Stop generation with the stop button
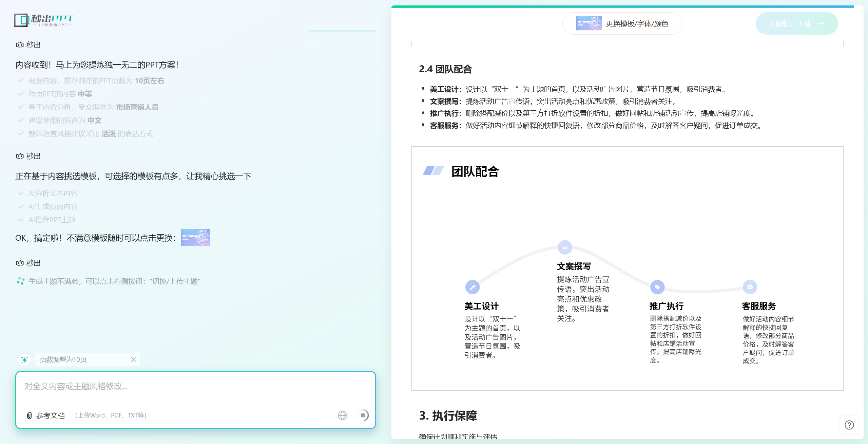 pyautogui.click(x=363, y=415)
